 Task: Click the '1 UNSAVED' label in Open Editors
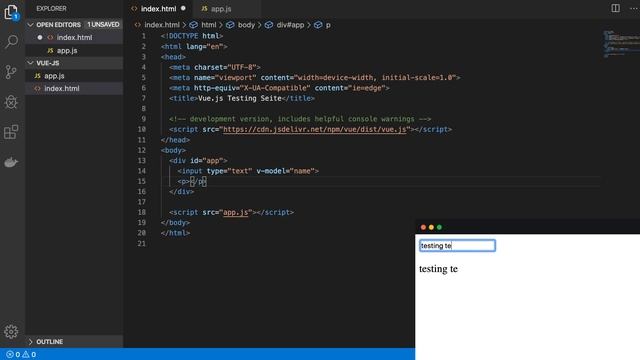coord(103,25)
